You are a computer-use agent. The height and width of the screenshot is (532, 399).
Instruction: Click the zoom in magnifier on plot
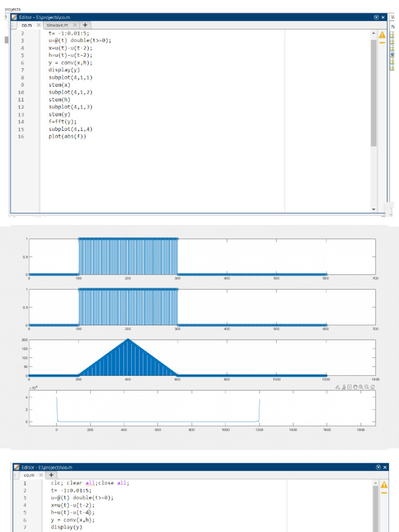[x=361, y=387]
